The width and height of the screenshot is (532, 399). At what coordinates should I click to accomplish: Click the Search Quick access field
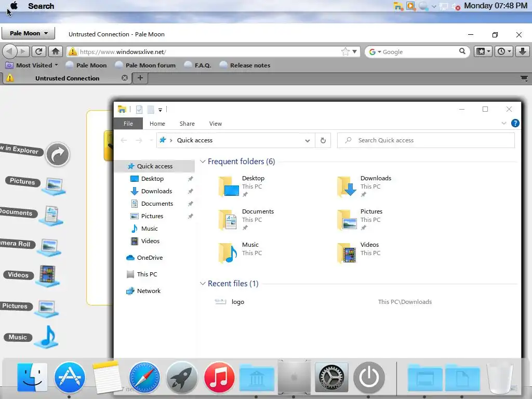426,140
